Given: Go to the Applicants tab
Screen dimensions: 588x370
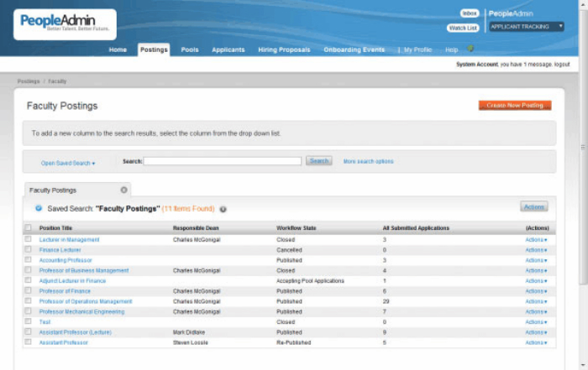Looking at the screenshot, I should click(228, 50).
